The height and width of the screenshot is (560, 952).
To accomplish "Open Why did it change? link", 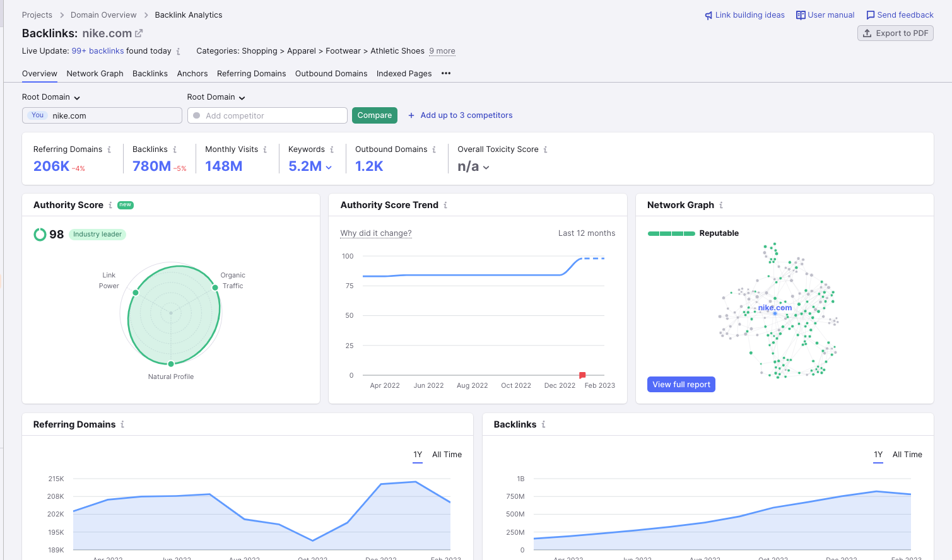I will (376, 233).
